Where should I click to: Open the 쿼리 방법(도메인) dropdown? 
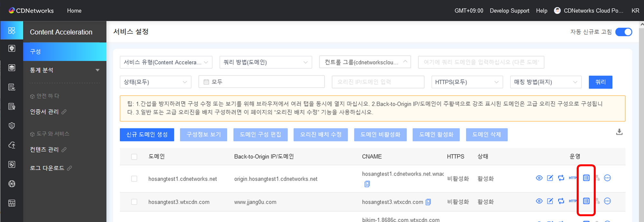266,62
